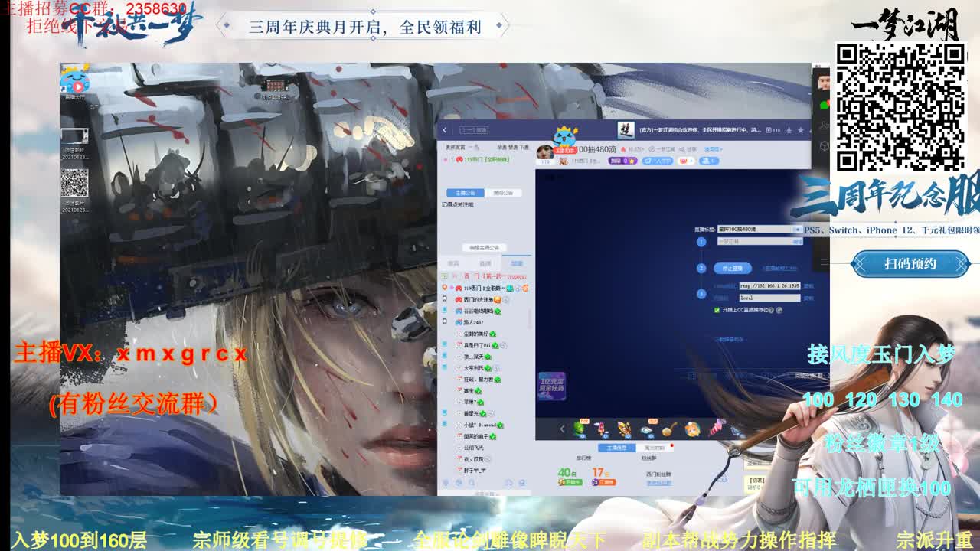Click the 停止直播 button

pos(733,268)
